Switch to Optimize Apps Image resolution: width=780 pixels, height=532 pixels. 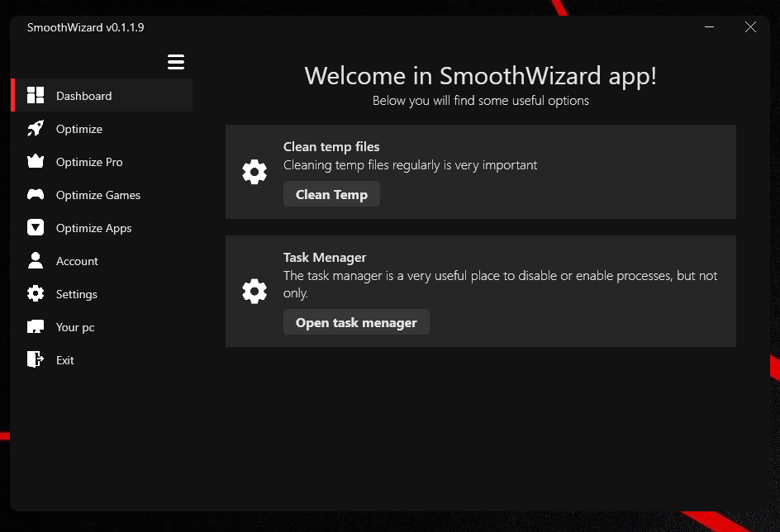[x=102, y=228]
